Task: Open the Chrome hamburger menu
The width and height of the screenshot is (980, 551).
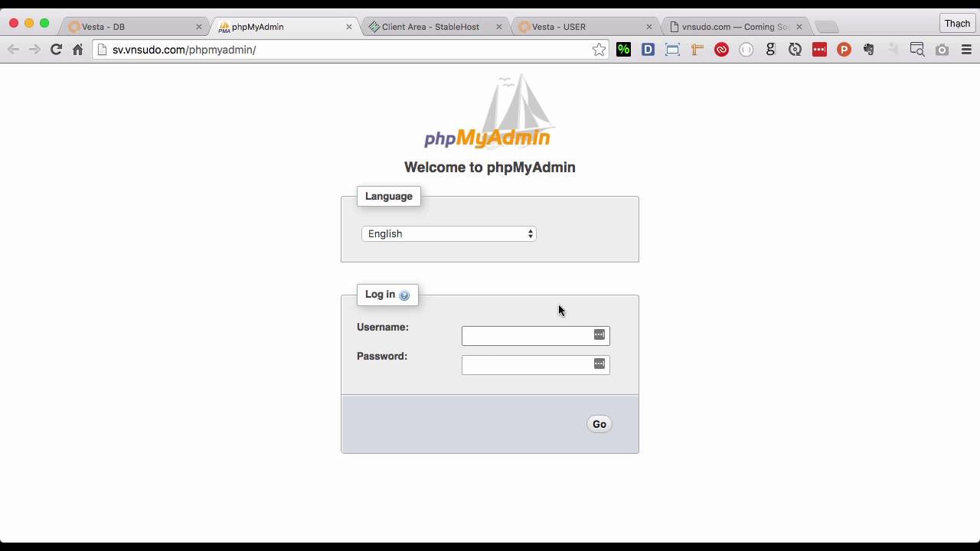Action: tap(966, 50)
